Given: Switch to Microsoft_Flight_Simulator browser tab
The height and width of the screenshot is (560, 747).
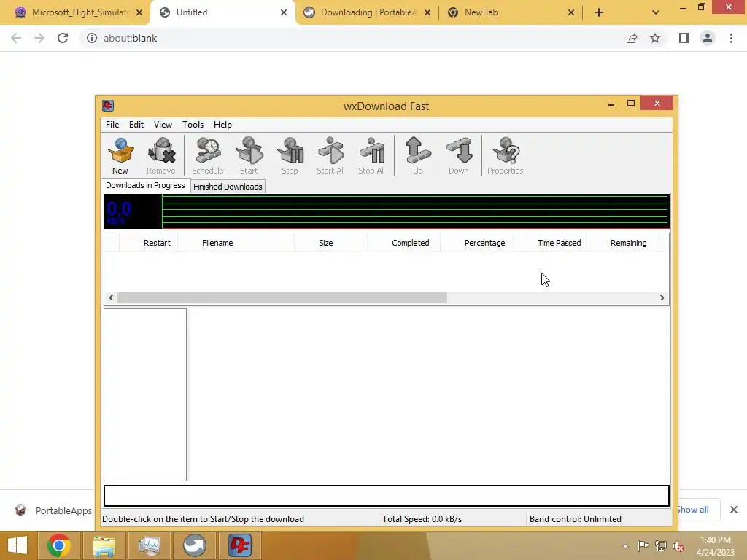Looking at the screenshot, I should 79,12.
